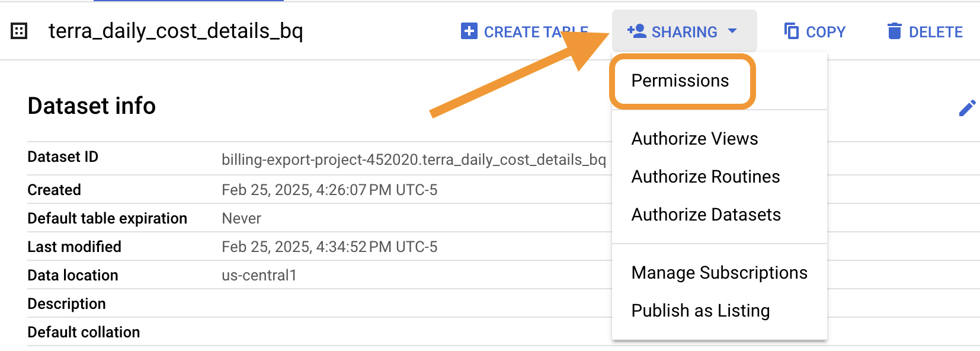This screenshot has height=351, width=980.
Task: Click the CREATE TABLE button label
Action: click(x=536, y=32)
